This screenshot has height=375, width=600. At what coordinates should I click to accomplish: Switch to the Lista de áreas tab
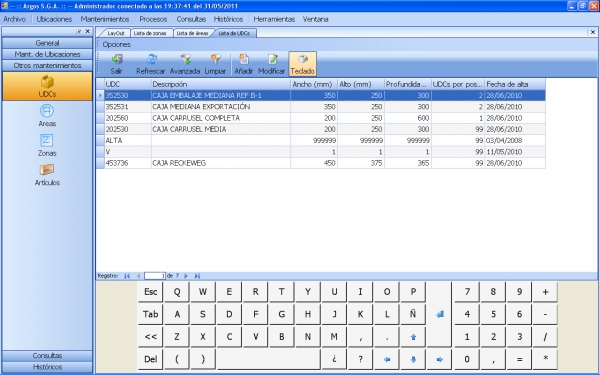coord(192,33)
